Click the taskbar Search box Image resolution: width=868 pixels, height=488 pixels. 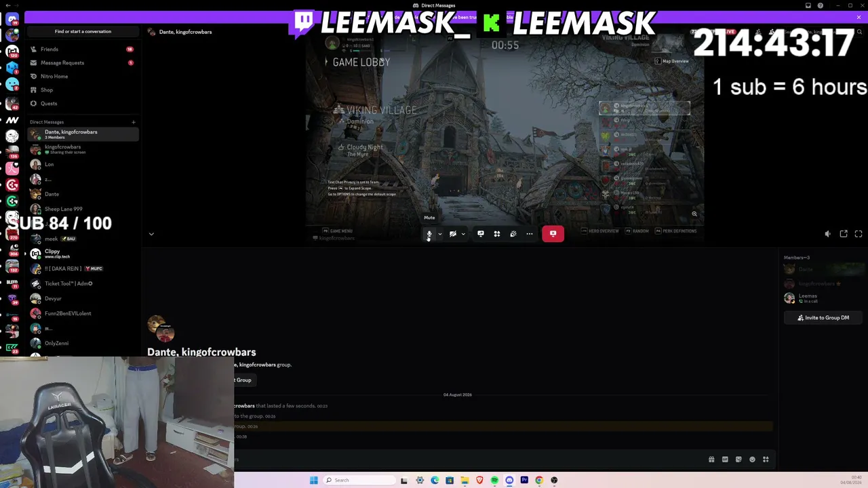pos(359,481)
